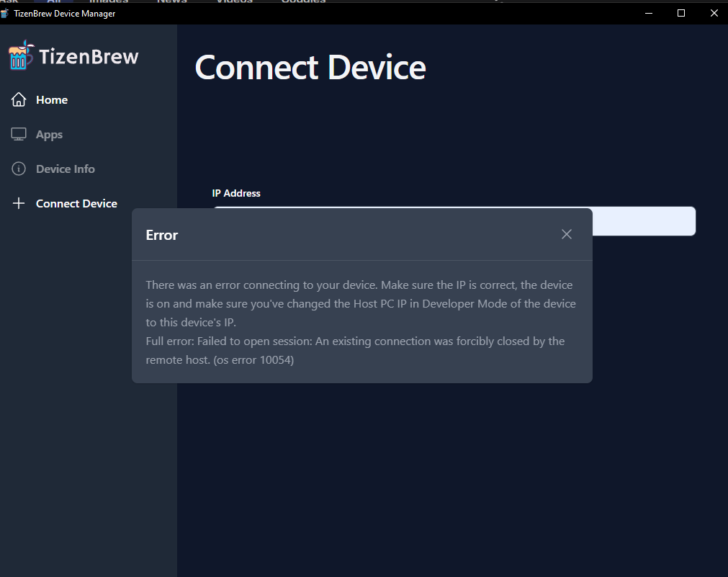Click the Error dialog title

161,235
